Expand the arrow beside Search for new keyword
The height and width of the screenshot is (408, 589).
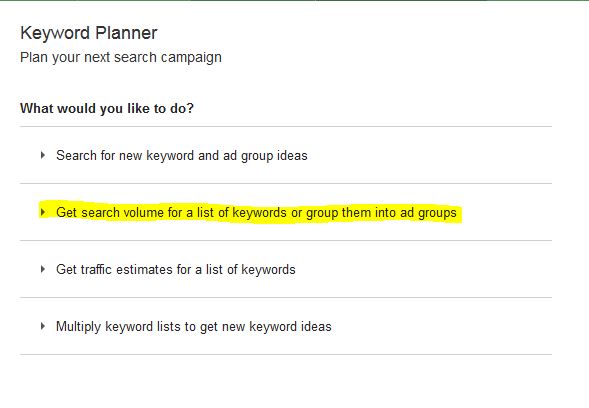[43, 155]
